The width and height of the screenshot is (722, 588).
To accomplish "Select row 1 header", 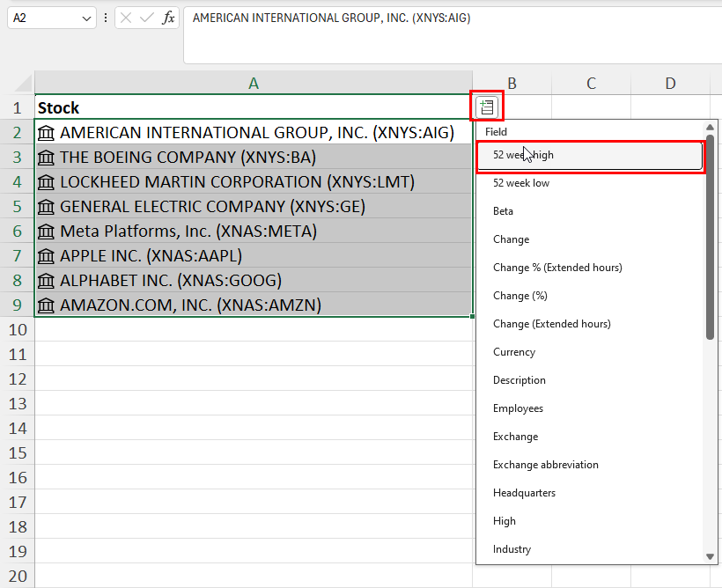I will pyautogui.click(x=18, y=107).
